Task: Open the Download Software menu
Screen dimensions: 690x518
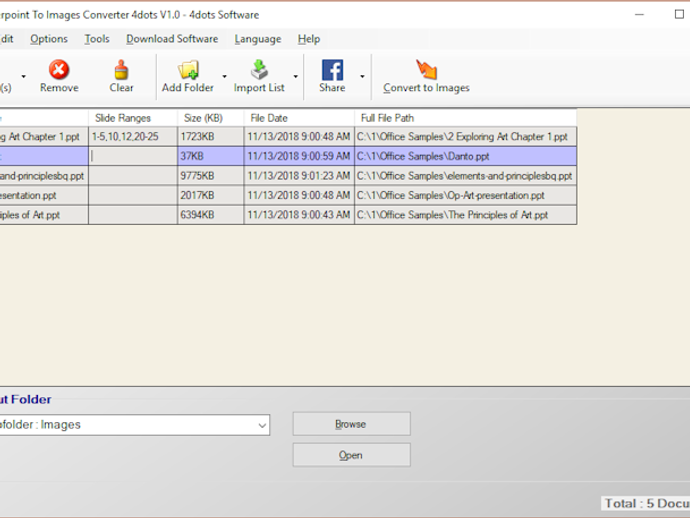Action: tap(172, 39)
